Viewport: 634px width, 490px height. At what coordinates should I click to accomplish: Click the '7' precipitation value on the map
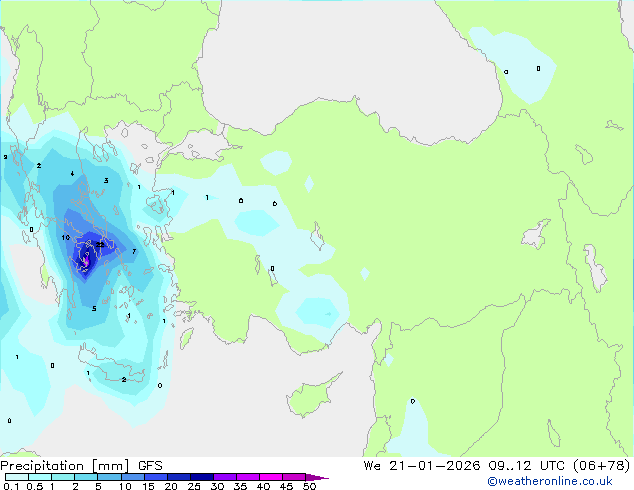(x=134, y=251)
